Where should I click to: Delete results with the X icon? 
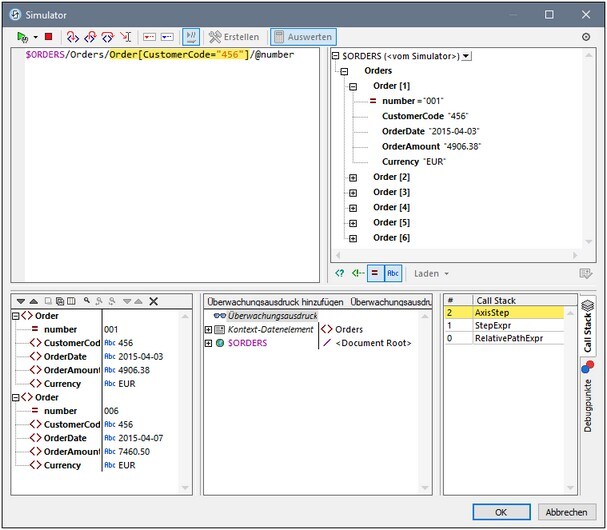click(153, 301)
